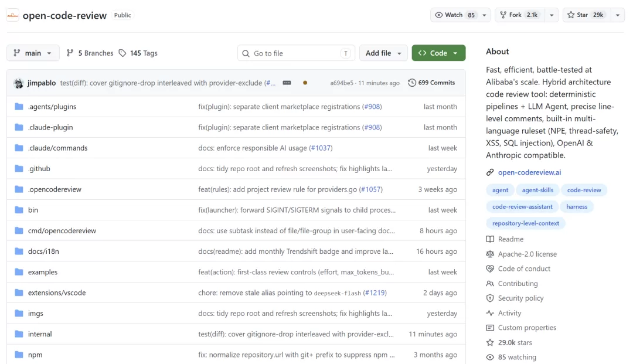
Task: Expand the commit message ellipsis button
Action: pyautogui.click(x=287, y=83)
